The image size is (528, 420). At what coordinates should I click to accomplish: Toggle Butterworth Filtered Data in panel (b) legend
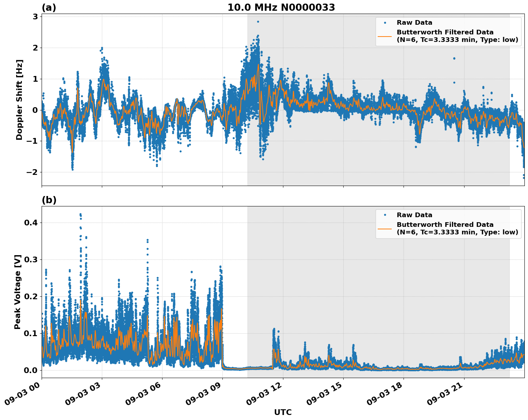click(445, 229)
